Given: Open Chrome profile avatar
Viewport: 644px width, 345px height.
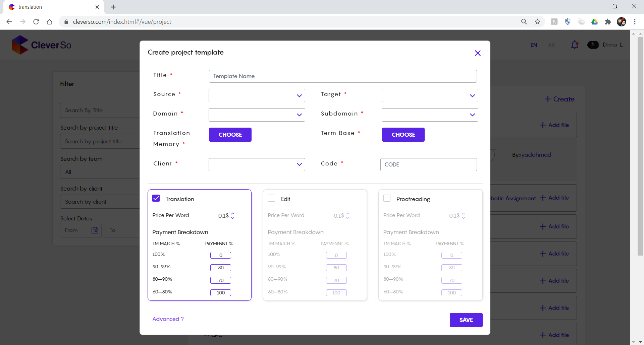Looking at the screenshot, I should (x=622, y=22).
